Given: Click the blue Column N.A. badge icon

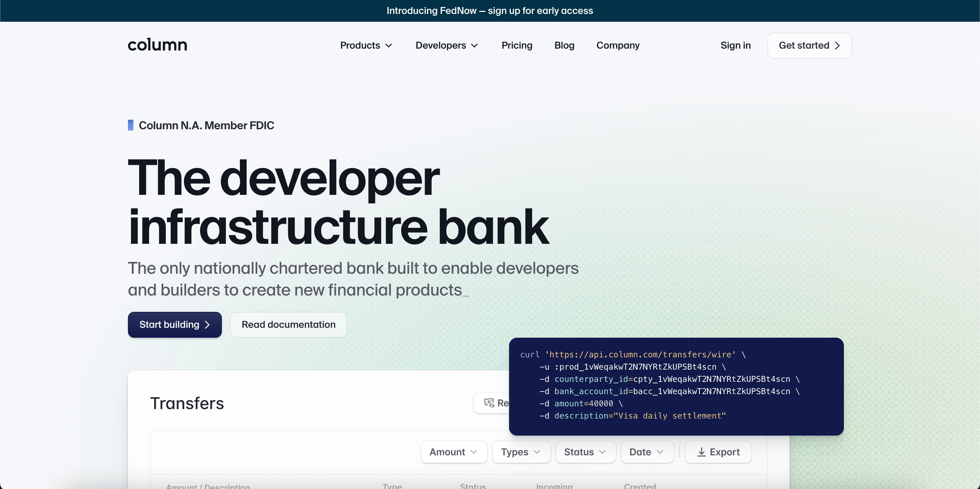Looking at the screenshot, I should [x=130, y=125].
